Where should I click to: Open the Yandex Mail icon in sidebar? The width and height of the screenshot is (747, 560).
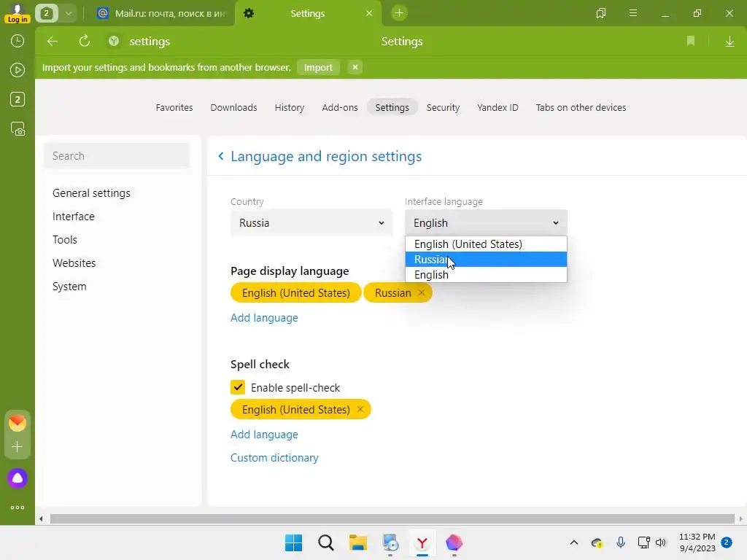click(18, 423)
